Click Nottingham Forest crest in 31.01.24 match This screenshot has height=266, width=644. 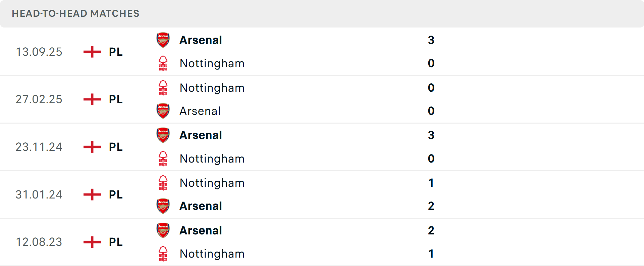click(x=163, y=183)
